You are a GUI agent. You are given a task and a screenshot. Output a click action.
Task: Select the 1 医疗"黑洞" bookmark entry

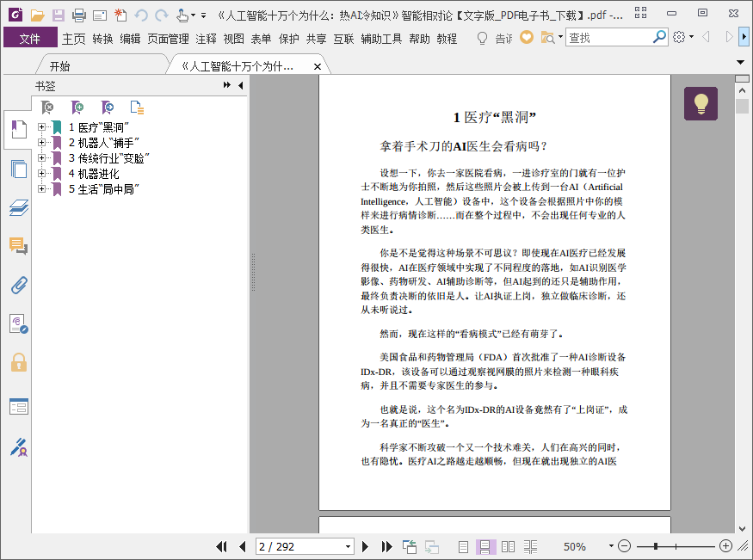tap(98, 127)
